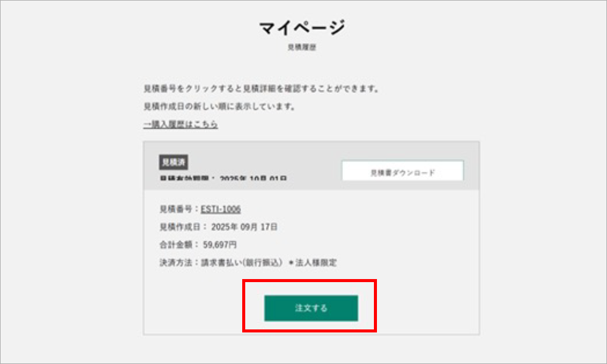Click the 見積済 status badge
This screenshot has height=364, width=607.
pyautogui.click(x=174, y=163)
